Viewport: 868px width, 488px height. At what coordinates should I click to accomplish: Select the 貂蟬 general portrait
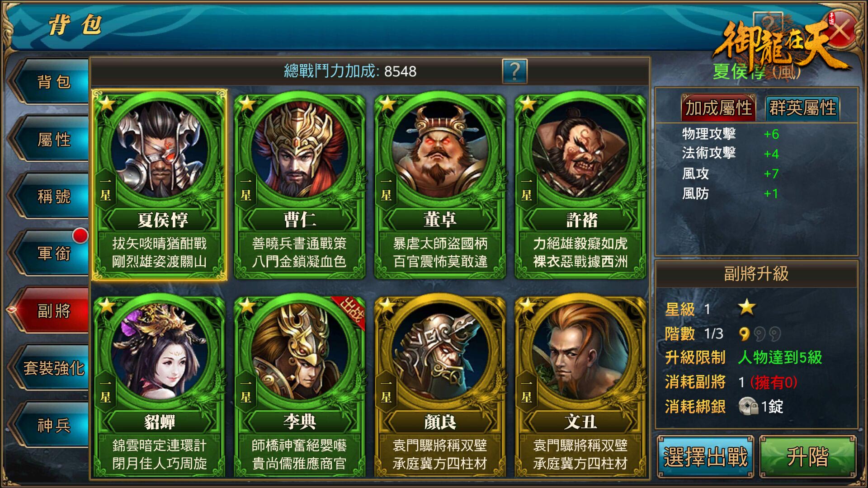click(x=160, y=386)
